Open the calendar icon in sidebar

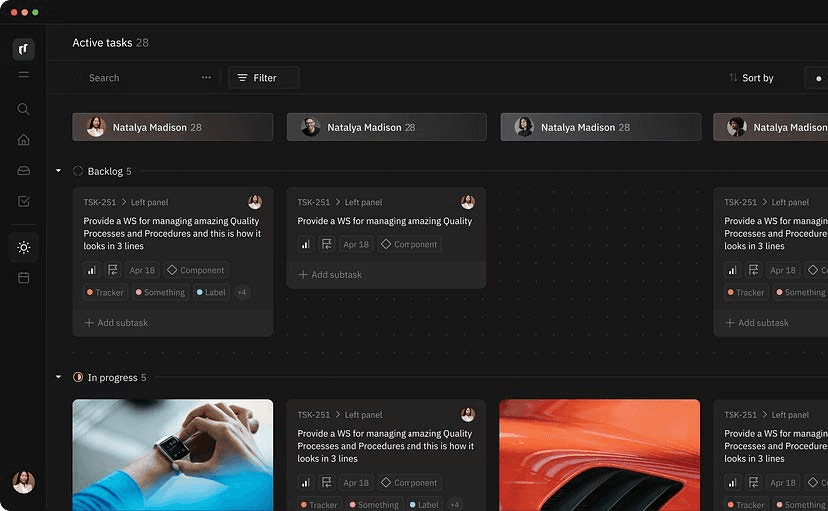pyautogui.click(x=23, y=278)
